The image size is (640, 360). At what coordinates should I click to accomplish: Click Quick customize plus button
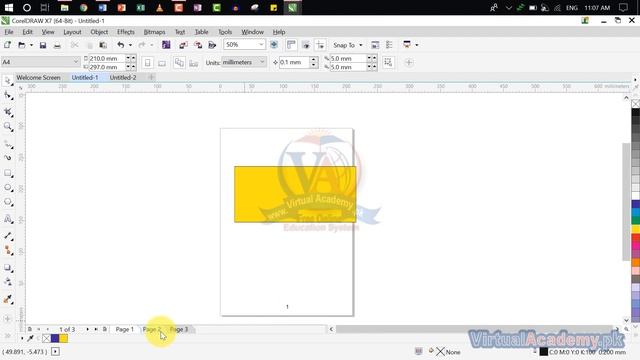[409, 62]
